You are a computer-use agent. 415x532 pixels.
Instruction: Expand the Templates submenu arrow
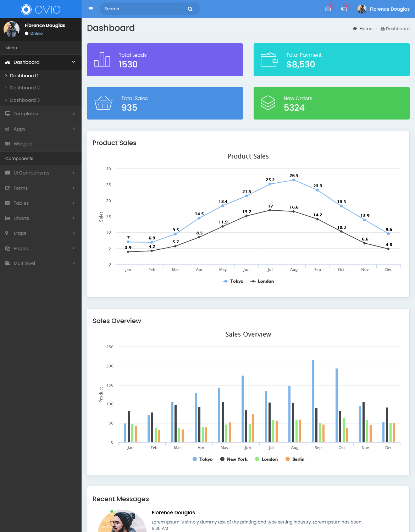tap(74, 113)
